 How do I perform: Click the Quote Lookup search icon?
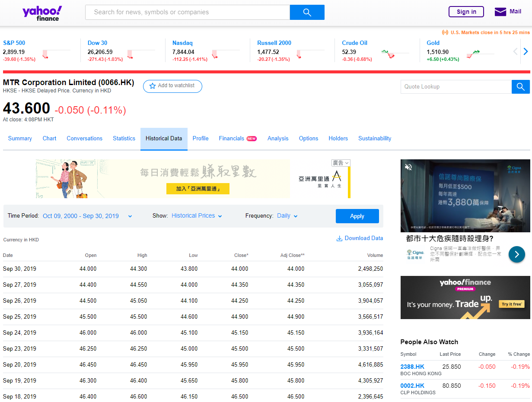pos(521,87)
